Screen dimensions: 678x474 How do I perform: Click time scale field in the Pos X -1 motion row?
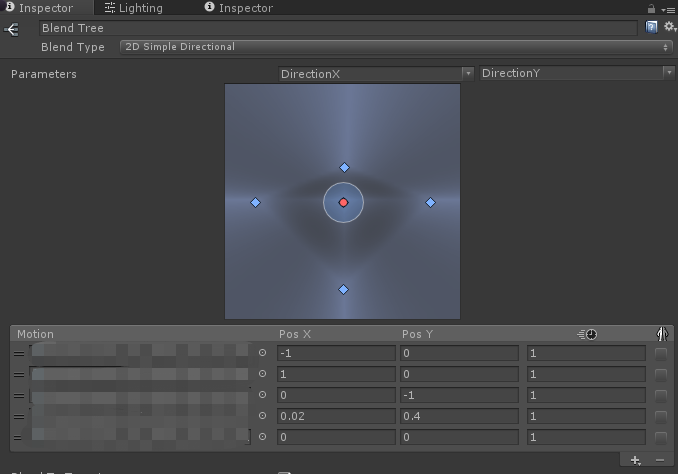tap(586, 353)
